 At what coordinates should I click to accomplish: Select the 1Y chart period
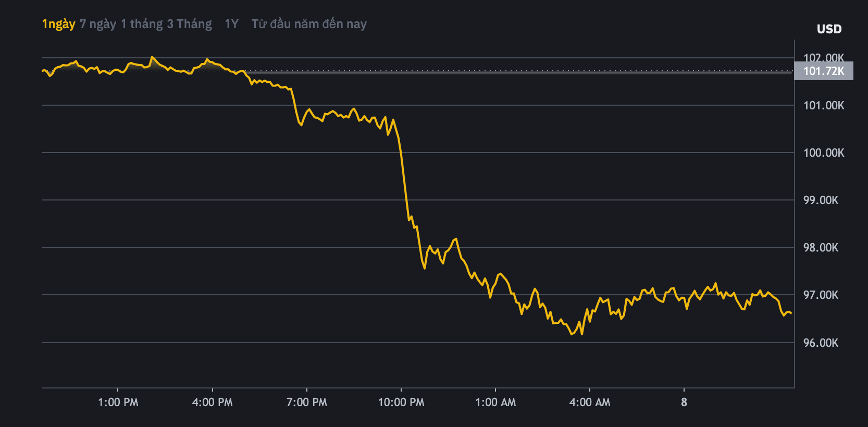click(x=231, y=24)
